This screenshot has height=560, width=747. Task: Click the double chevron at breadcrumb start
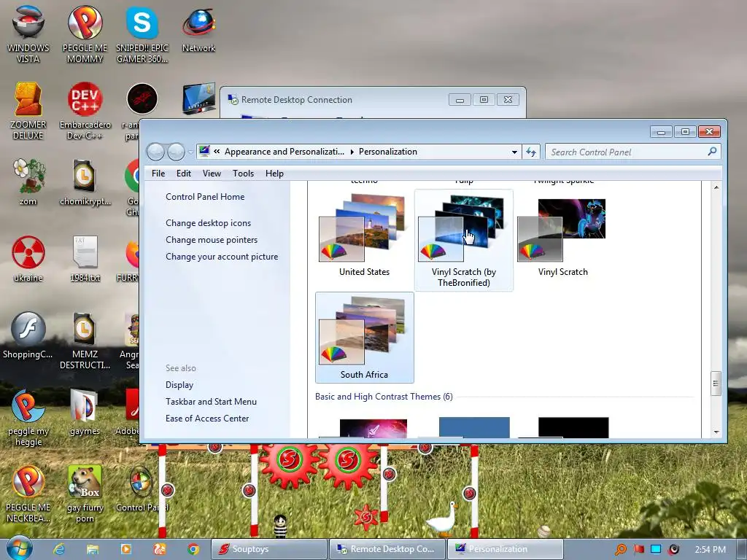pyautogui.click(x=217, y=152)
